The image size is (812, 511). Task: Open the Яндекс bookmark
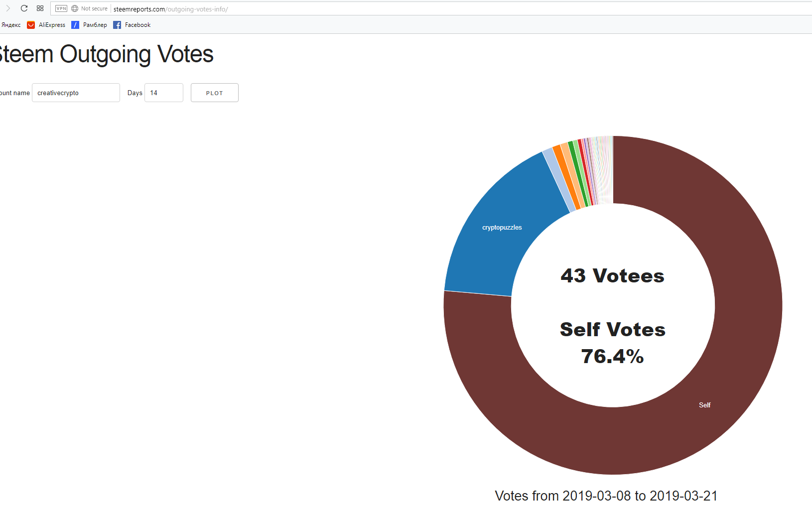[x=10, y=25]
